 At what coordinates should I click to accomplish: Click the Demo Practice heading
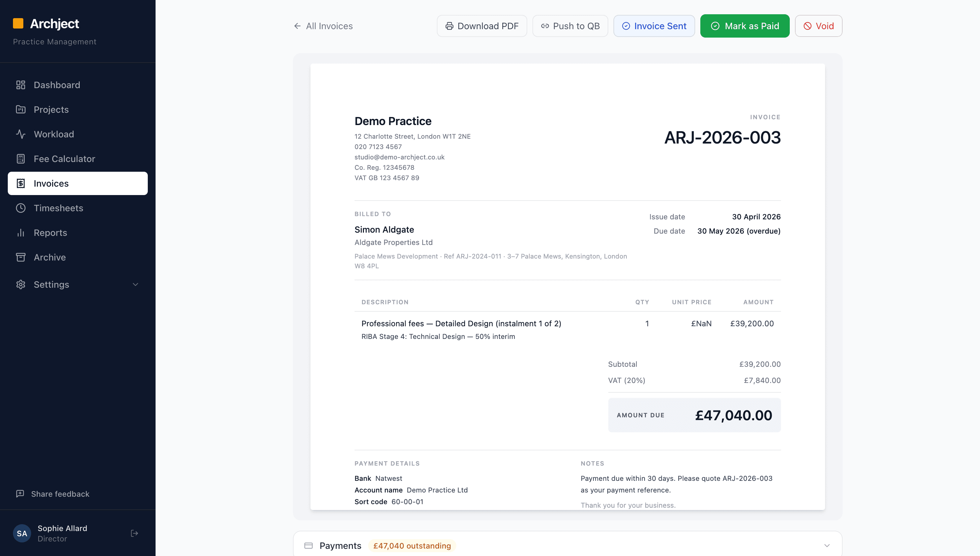point(392,121)
